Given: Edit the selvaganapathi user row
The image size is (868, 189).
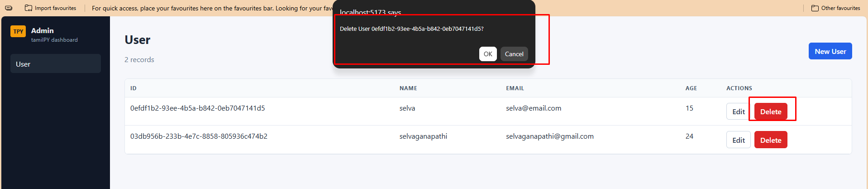Looking at the screenshot, I should point(739,140).
